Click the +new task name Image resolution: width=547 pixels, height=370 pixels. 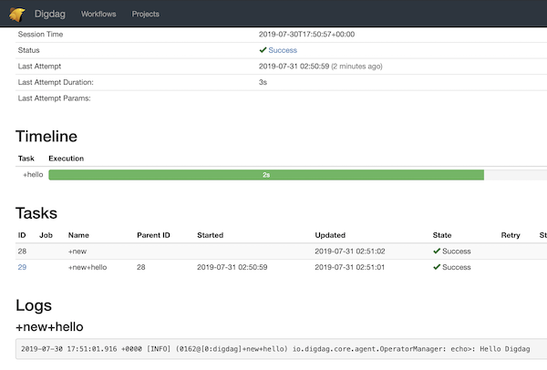[x=77, y=251]
